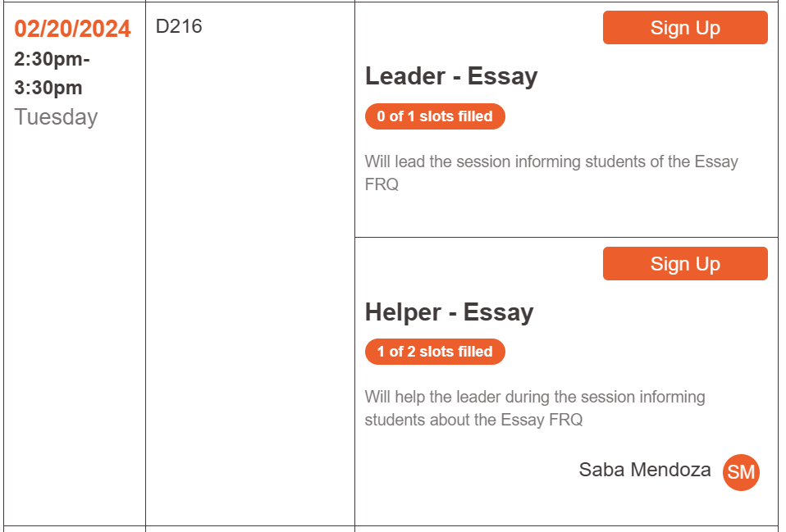786x532 pixels.
Task: Click the D216 room location
Action: [x=179, y=27]
